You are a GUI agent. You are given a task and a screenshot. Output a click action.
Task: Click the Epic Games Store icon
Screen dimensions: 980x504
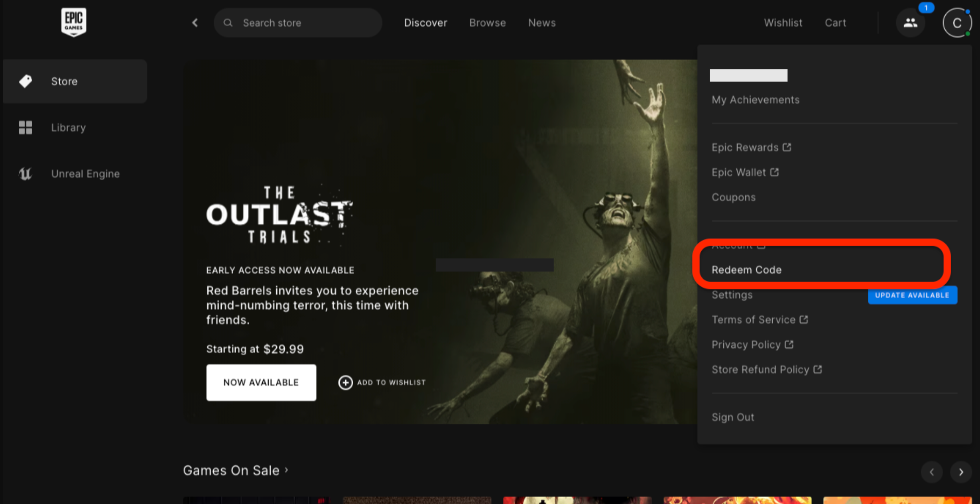[x=74, y=22]
